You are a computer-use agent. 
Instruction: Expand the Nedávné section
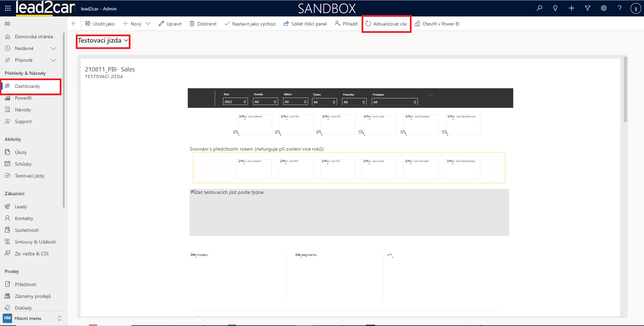click(53, 49)
